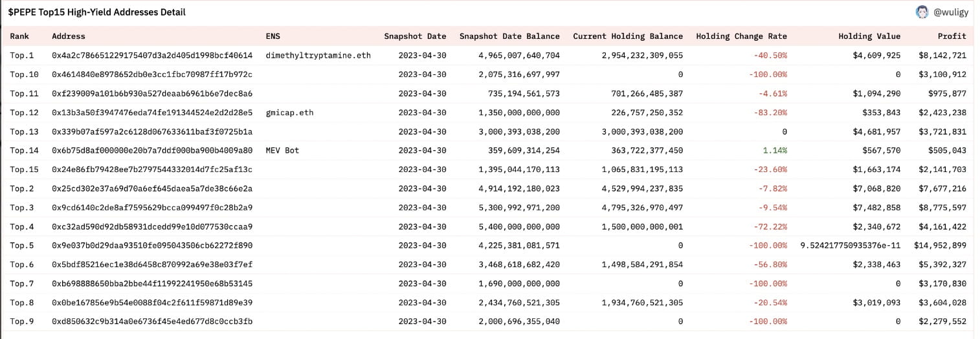Viewport: 980px width, 339px height.
Task: Click the table title "$PEPE Top15 High-Yield Addresses Detail"
Action: (x=96, y=12)
